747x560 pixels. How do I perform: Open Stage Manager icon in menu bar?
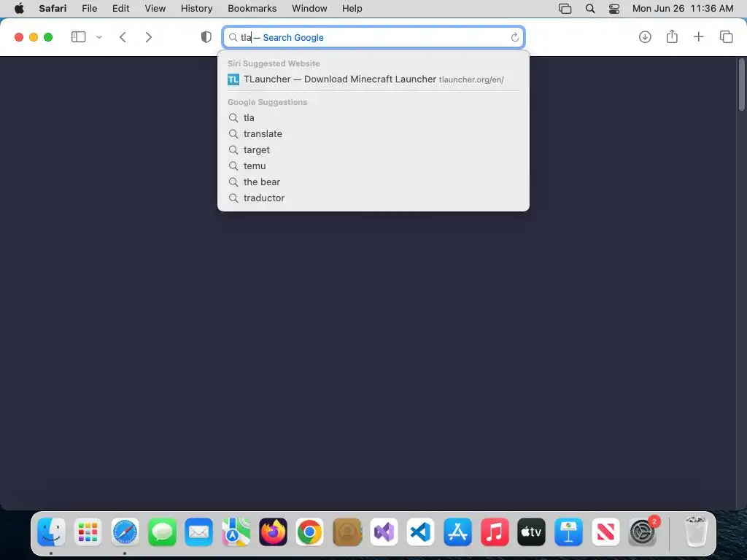tap(565, 9)
